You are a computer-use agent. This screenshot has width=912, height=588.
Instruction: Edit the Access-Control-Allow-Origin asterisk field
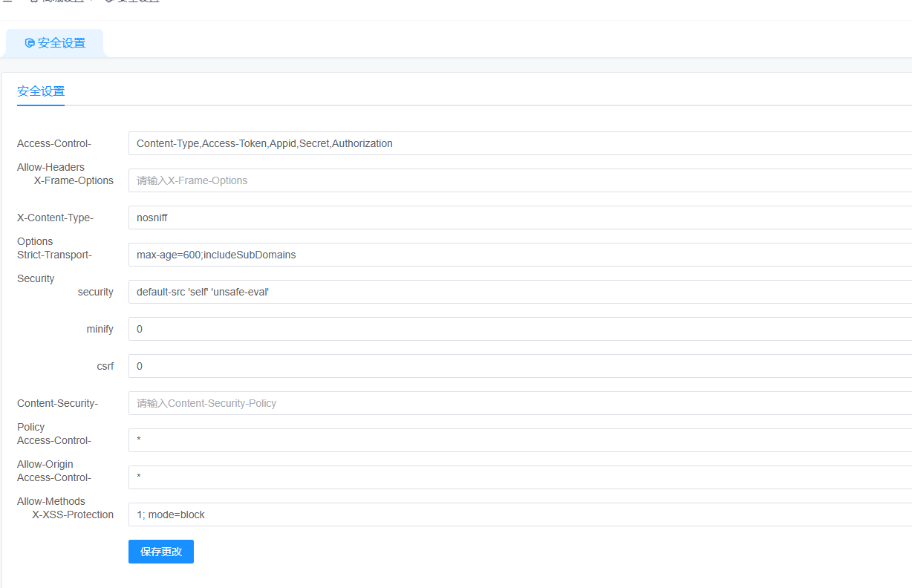(x=520, y=440)
